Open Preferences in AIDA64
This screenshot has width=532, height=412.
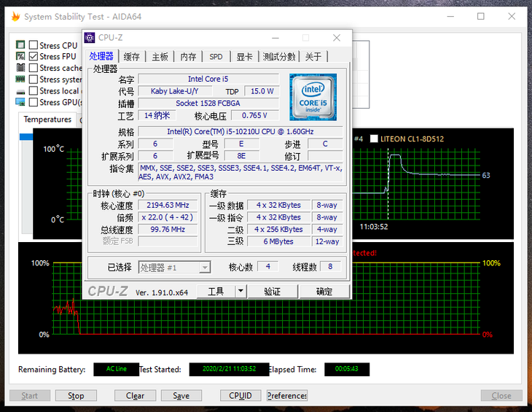click(x=287, y=395)
